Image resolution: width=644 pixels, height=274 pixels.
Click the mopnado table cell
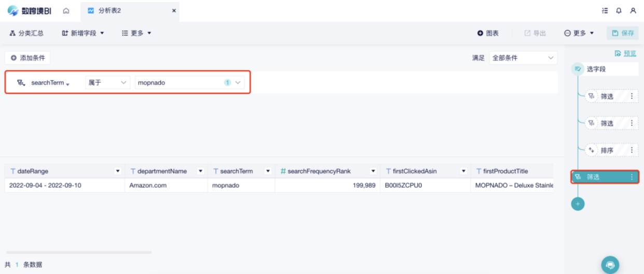point(241,185)
